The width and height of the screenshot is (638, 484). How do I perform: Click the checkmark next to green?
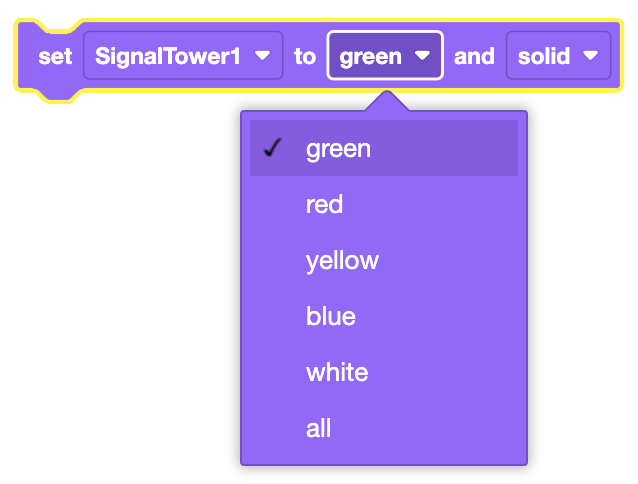(x=271, y=149)
